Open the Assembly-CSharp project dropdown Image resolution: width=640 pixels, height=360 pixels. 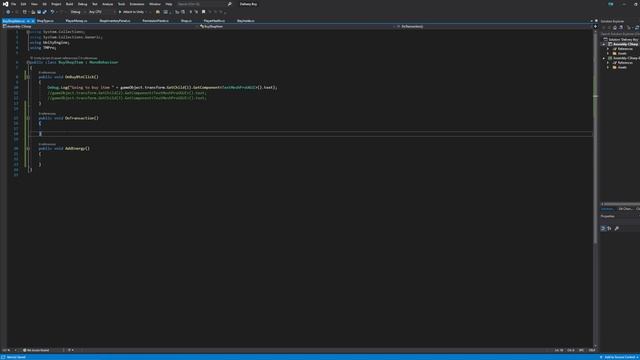pyautogui.click(x=100, y=27)
